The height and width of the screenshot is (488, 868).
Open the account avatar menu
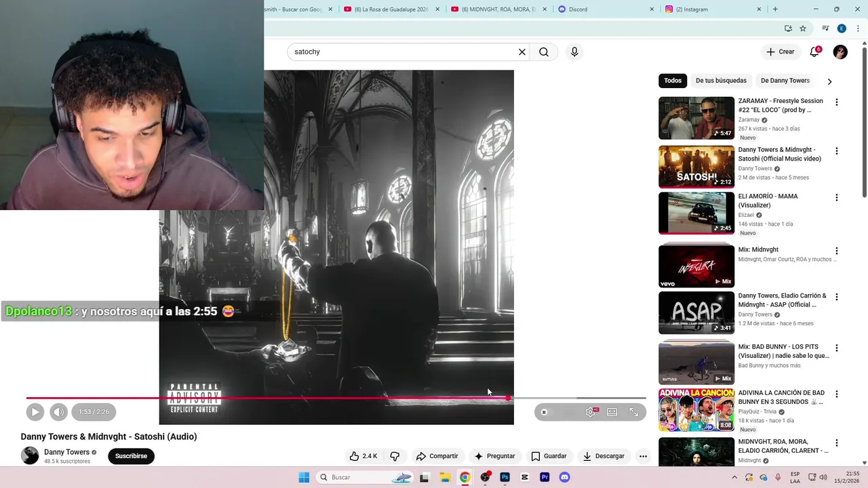pyautogui.click(x=840, y=52)
